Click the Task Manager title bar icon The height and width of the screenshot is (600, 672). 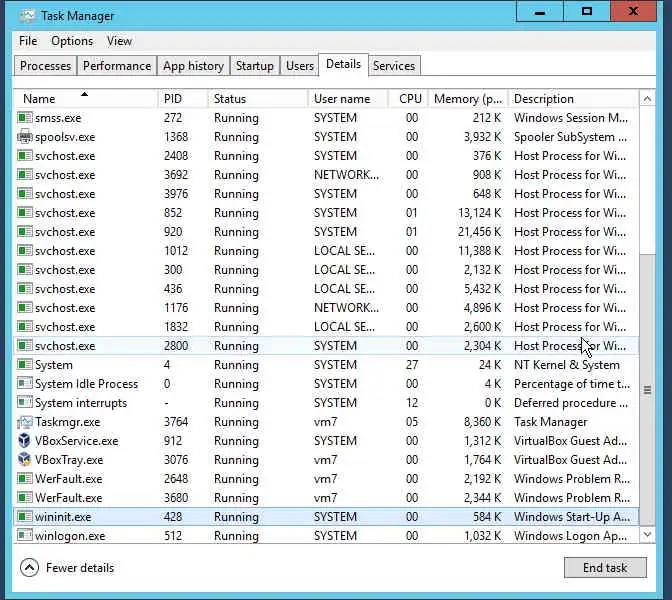click(27, 16)
